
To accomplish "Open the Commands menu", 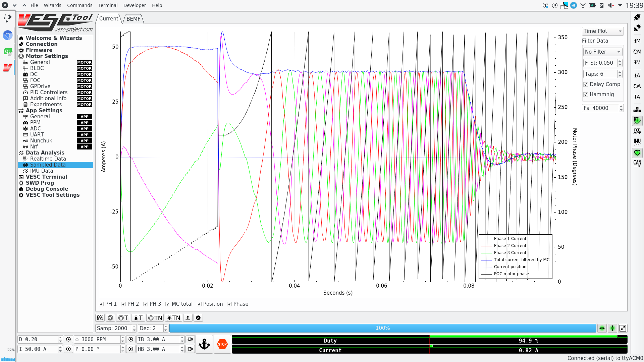I will click(79, 5).
